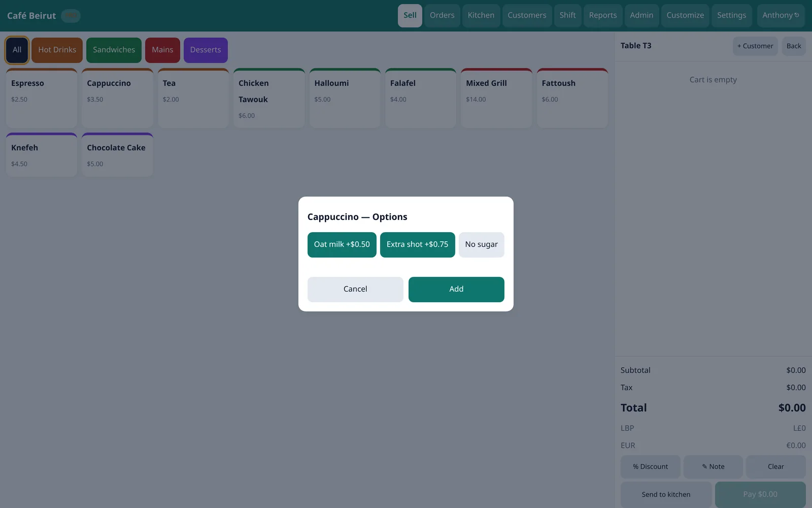The width and height of the screenshot is (812, 508).
Task: Click the Table T3 heading
Action: click(x=636, y=46)
